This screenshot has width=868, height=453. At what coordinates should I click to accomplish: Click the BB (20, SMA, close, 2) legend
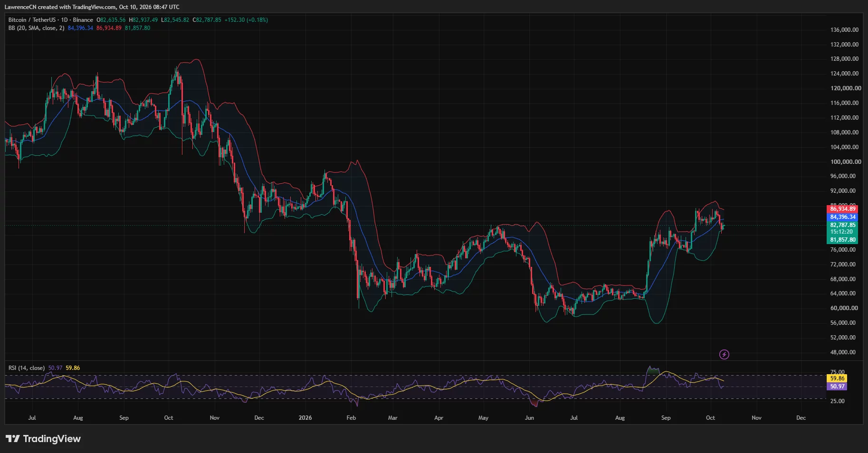pyautogui.click(x=36, y=28)
